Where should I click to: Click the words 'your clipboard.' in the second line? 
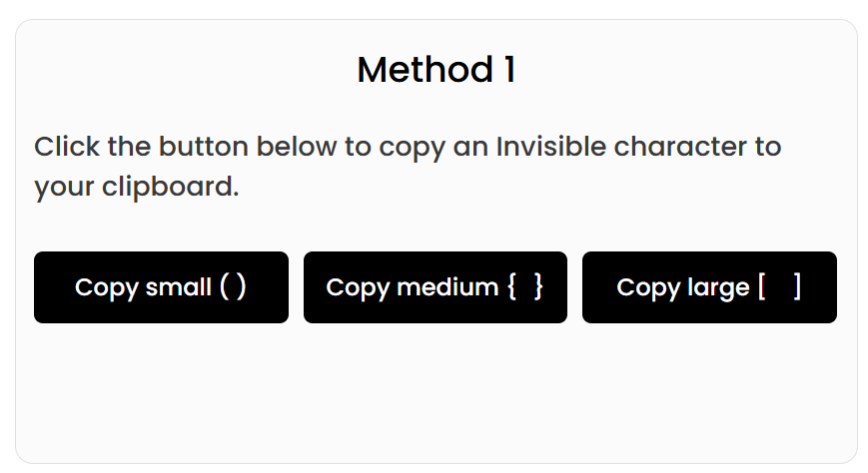pyautogui.click(x=137, y=187)
